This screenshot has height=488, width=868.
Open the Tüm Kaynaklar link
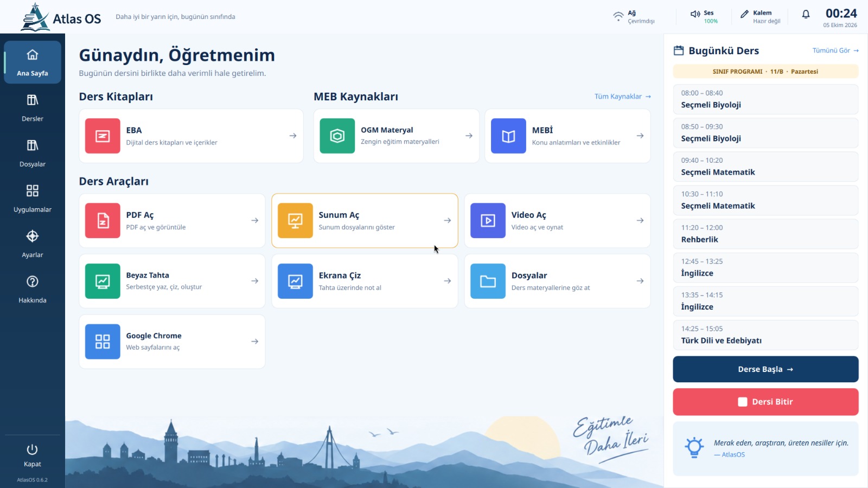[x=622, y=97]
